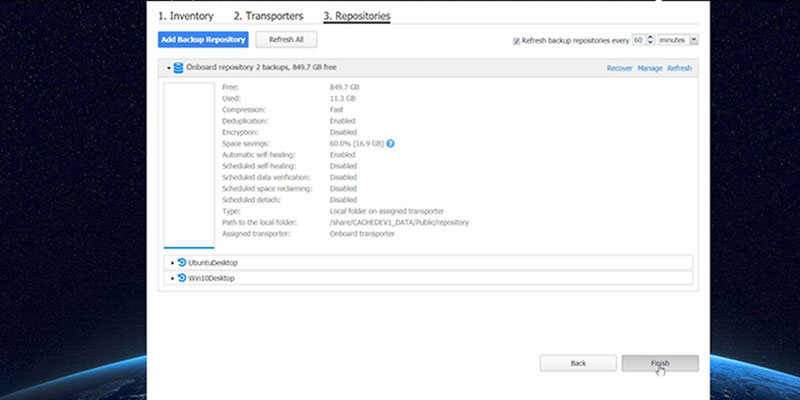Image resolution: width=800 pixels, height=400 pixels.
Task: Open the Manage link for Onboard repository
Action: pos(650,68)
